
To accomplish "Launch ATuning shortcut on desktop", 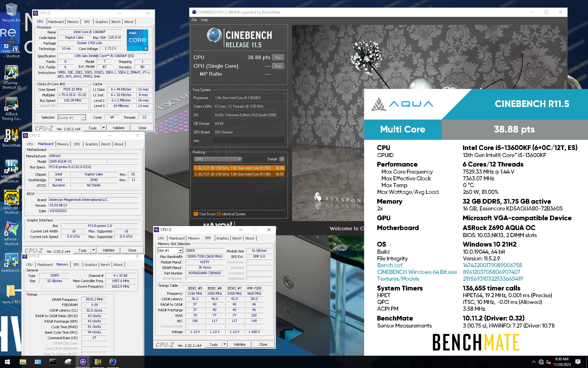I will pos(11,77).
